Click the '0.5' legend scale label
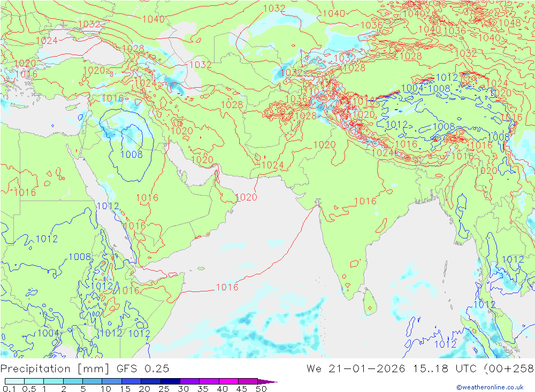The height and width of the screenshot is (392, 535). (29, 389)
